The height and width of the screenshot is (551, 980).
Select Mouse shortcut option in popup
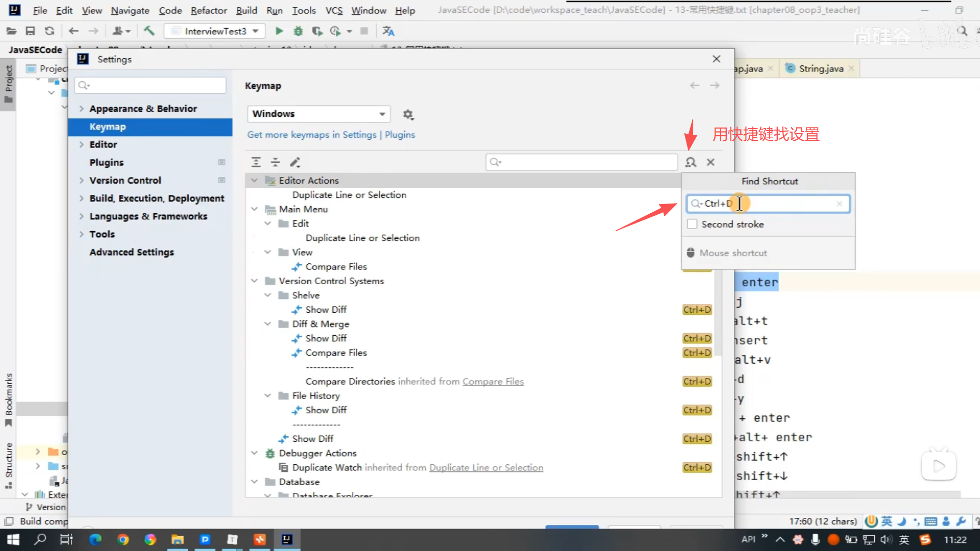[733, 253]
